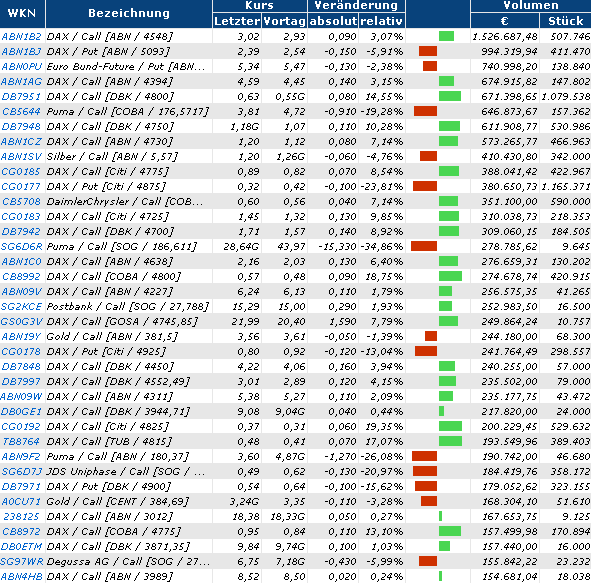
Task: Open WKN link DB0GE1
Action: tap(21, 412)
